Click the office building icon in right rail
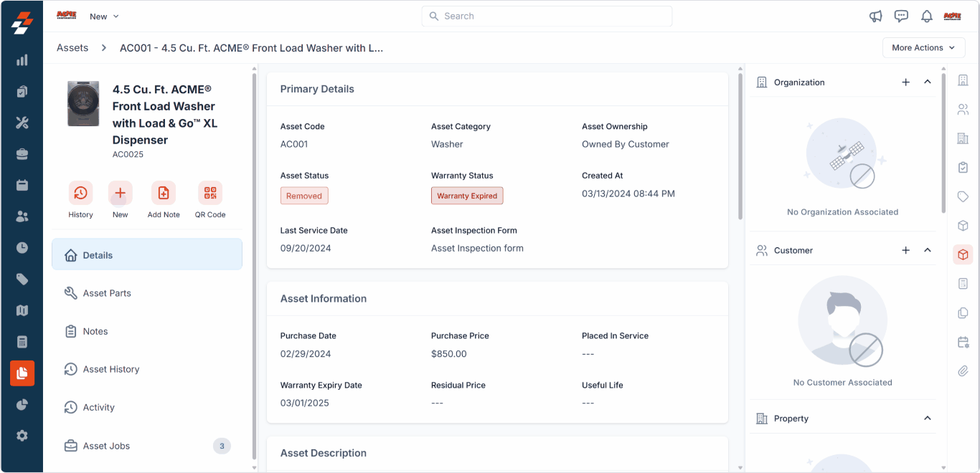Screen dimensions: 980x473 click(x=963, y=138)
